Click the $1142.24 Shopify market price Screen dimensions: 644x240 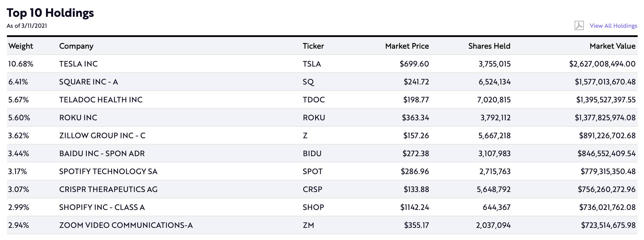(414, 207)
